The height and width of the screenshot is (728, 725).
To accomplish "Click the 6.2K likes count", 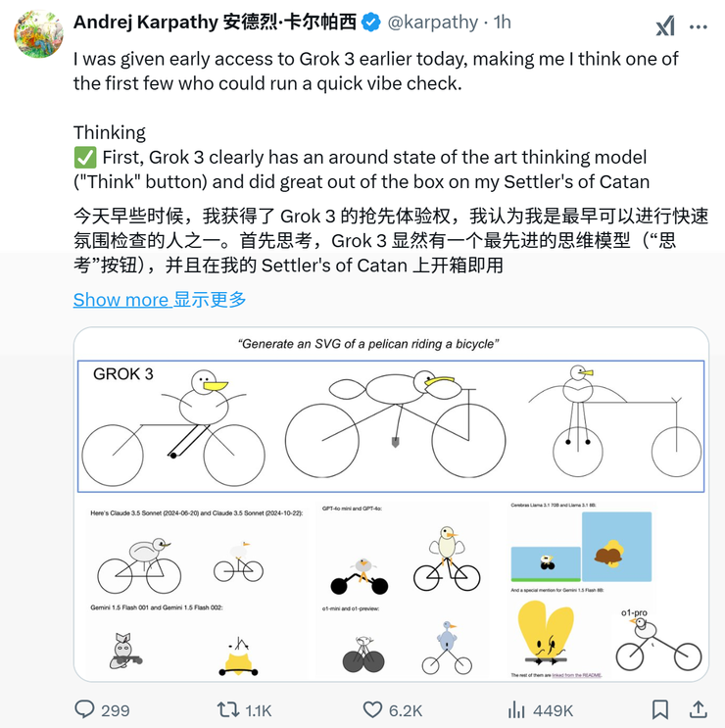I will [407, 710].
